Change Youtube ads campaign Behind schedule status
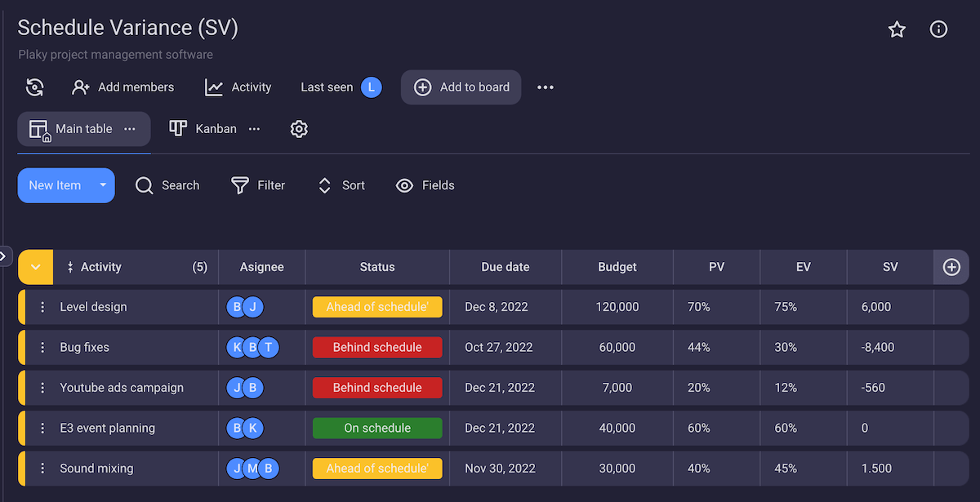 [377, 388]
